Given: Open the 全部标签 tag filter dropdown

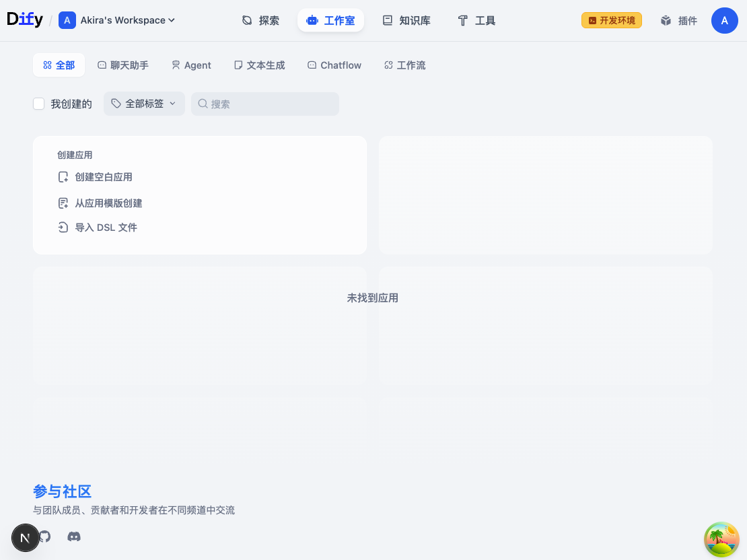Looking at the screenshot, I should coord(143,103).
